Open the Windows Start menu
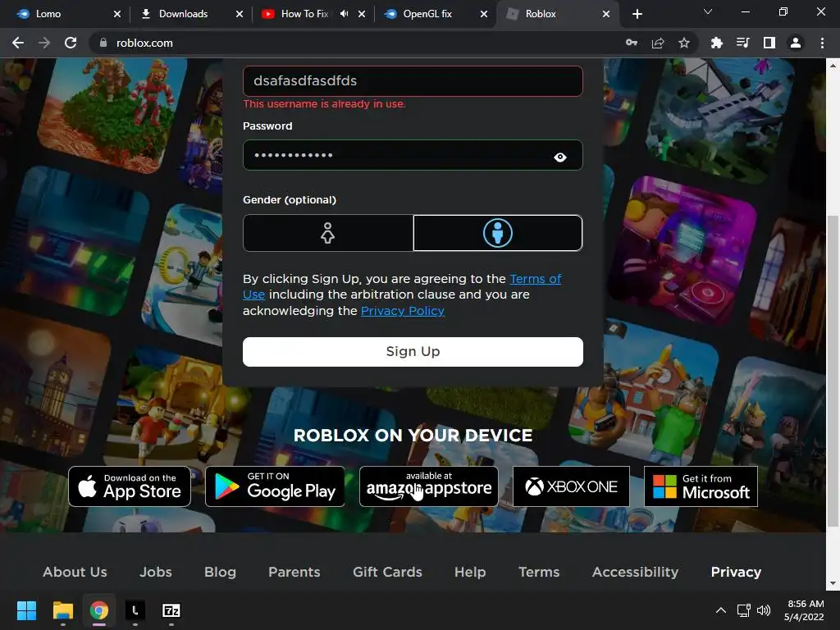The width and height of the screenshot is (840, 630). click(27, 610)
